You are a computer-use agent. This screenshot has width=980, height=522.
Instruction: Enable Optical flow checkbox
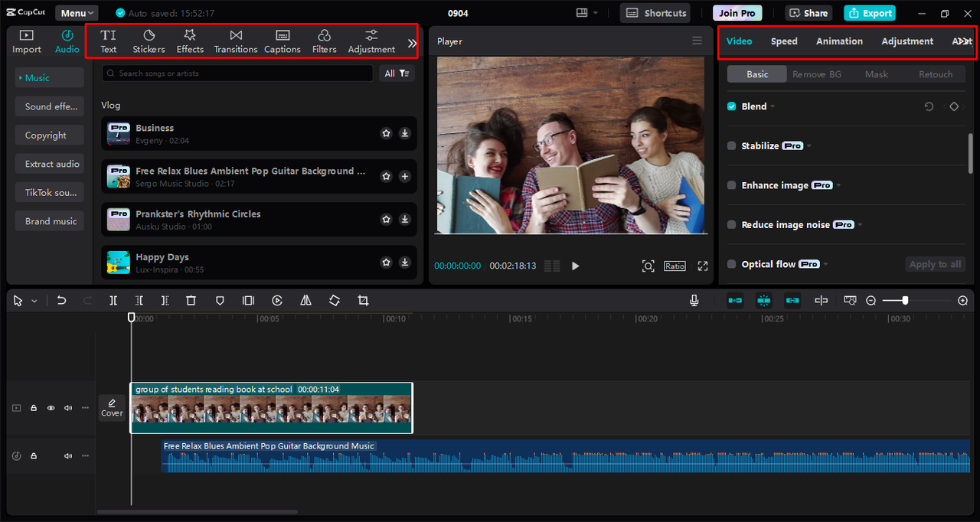click(x=732, y=264)
